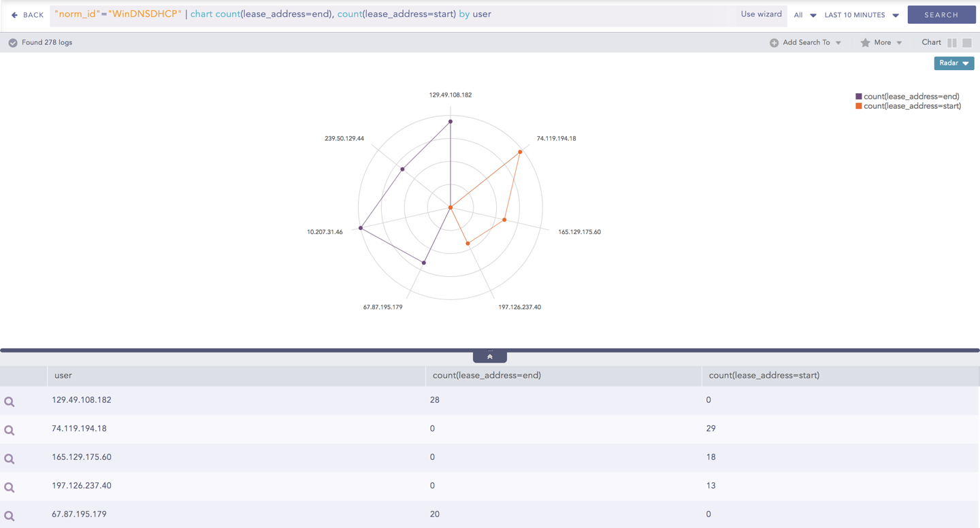Click the magnifier icon for 74.119.194.18

click(x=10, y=430)
